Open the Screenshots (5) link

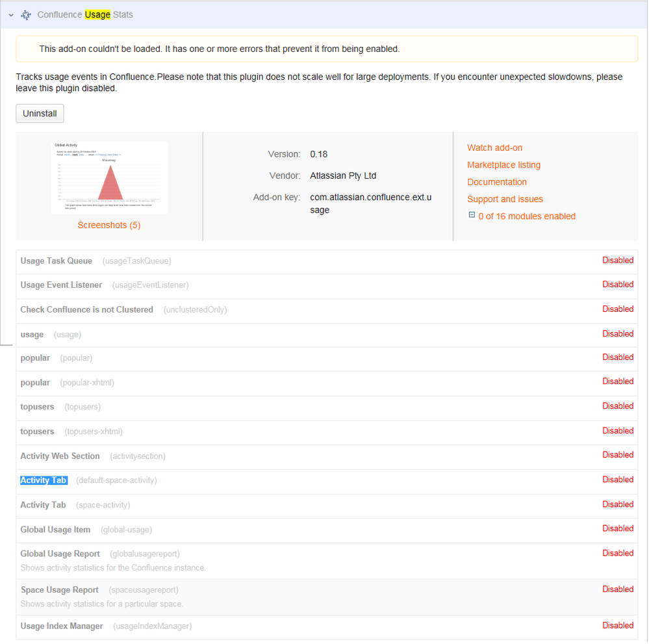pos(109,225)
